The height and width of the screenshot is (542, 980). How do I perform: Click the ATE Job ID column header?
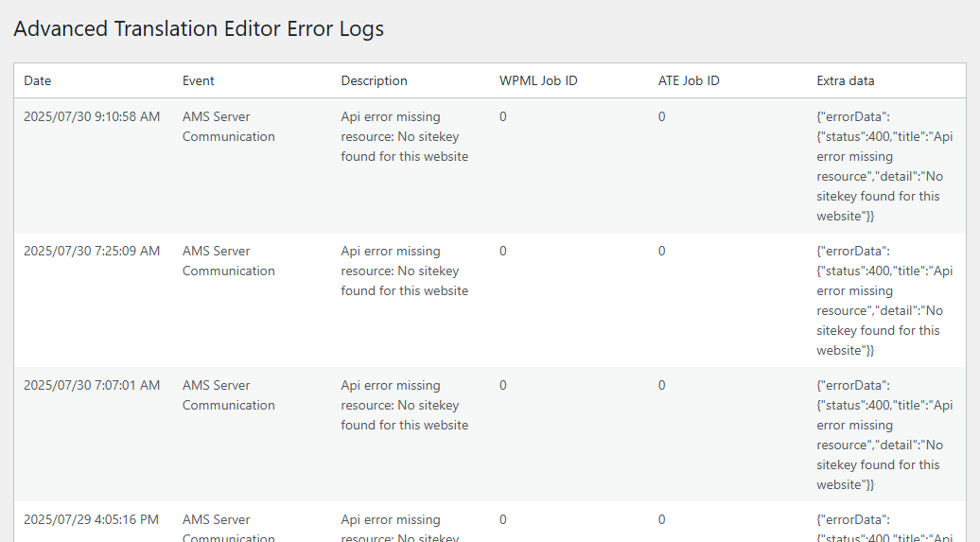689,80
